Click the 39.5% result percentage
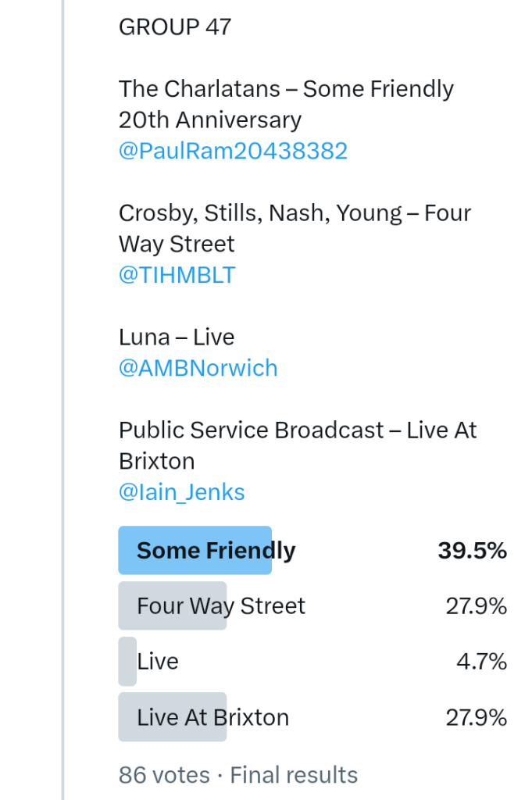Screen dimensions: 532x800 472,551
